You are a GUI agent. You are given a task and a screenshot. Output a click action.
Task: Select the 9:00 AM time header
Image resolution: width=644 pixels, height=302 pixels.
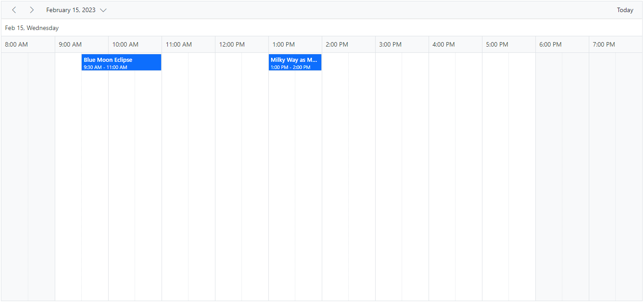[82, 44]
